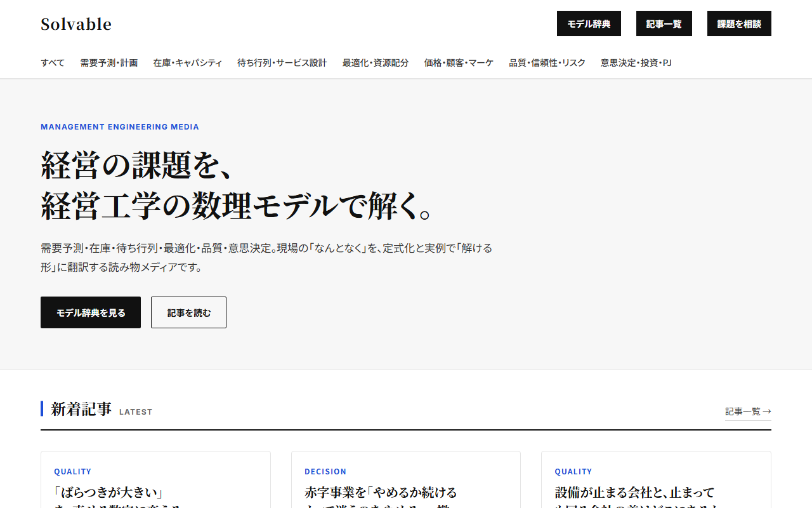
Task: Click the LATEST label beside 新着記事
Action: point(136,412)
